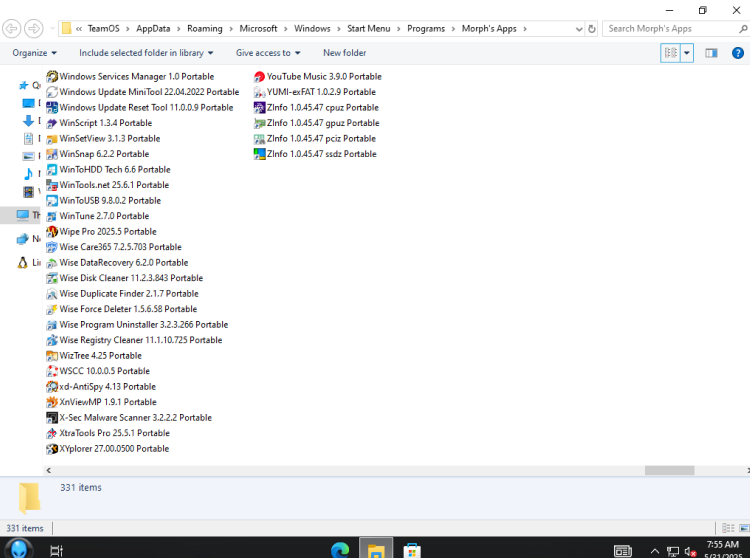Select WinTools.net 25.6.1 Portable icon
The image size is (750, 558).
pyautogui.click(x=52, y=185)
